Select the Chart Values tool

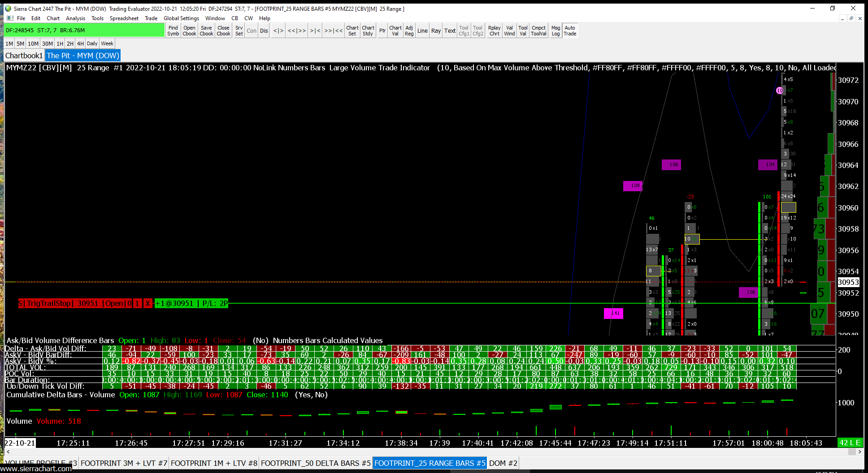(395, 30)
